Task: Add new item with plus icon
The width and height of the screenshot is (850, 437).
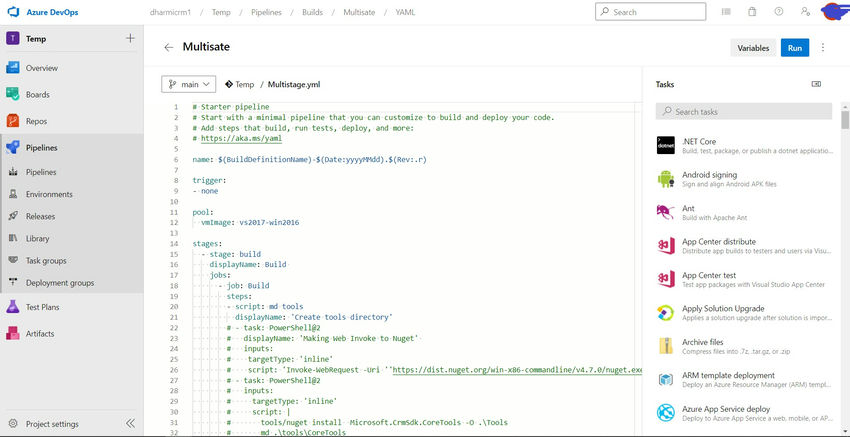Action: [130, 38]
